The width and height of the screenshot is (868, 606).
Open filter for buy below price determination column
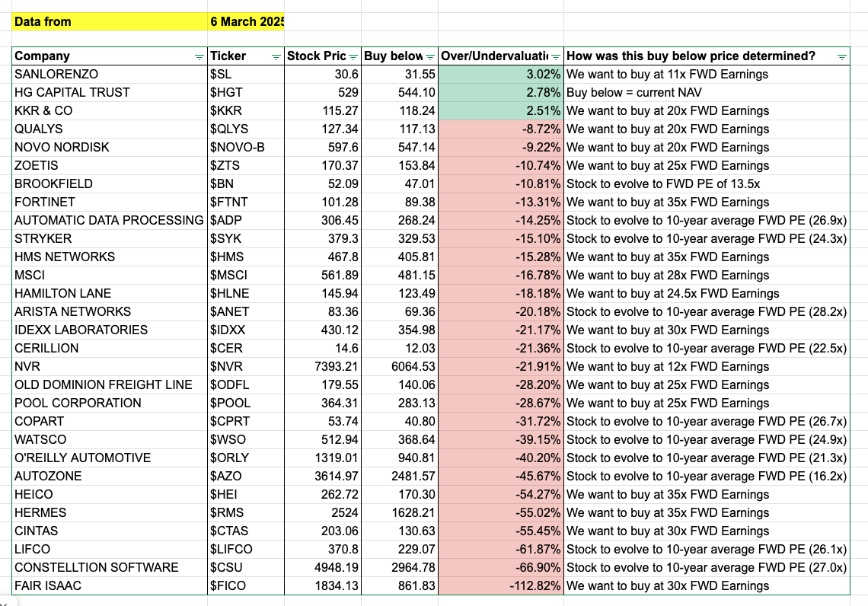[x=841, y=56]
